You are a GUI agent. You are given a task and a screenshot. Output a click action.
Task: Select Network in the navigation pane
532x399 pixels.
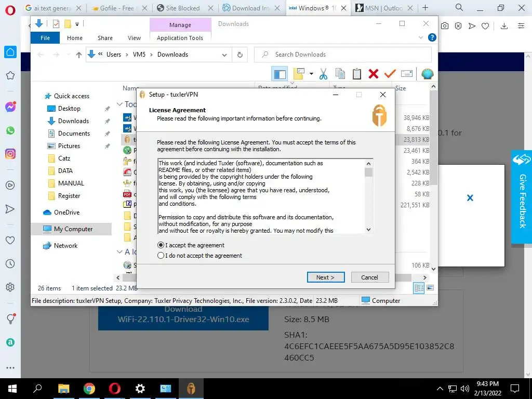(65, 246)
